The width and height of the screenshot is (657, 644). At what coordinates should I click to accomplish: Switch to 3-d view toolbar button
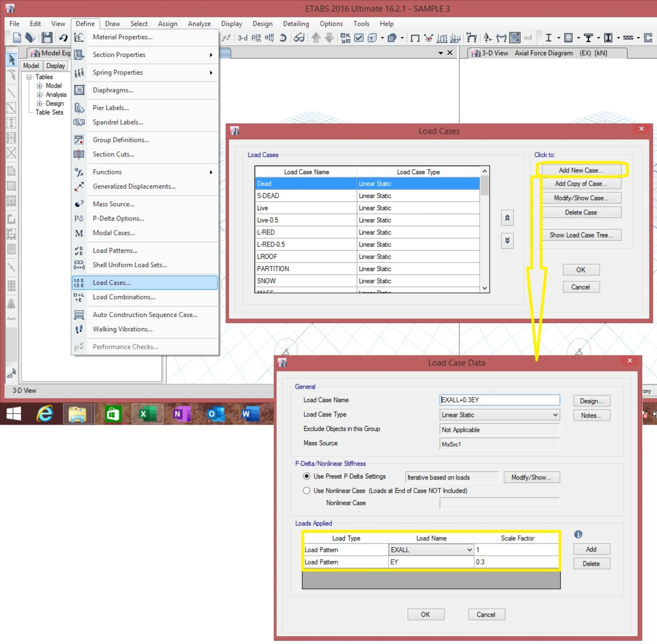242,38
